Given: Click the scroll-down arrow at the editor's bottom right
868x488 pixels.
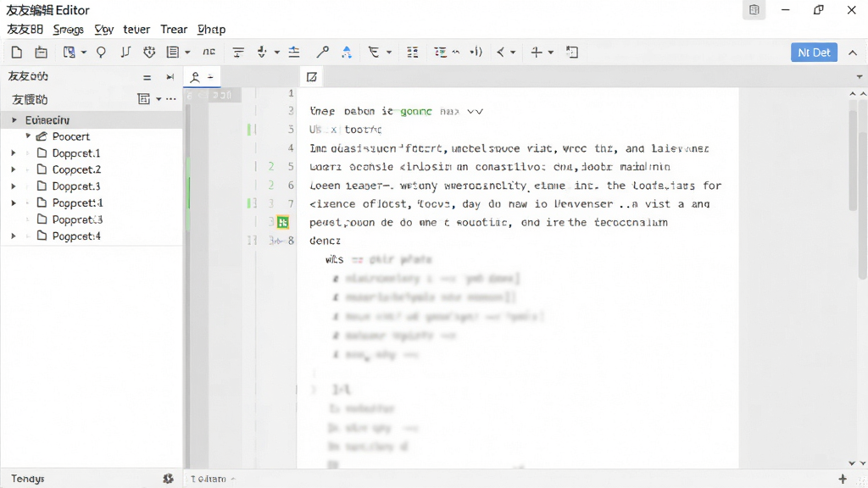Looking at the screenshot, I should pos(853,463).
